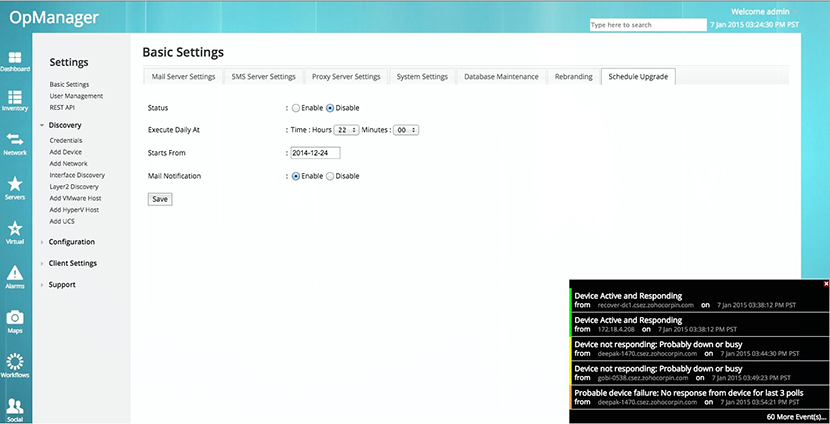Screen dimensions: 830x424
Task: Open the Alarms warning icon
Action: 15,277
